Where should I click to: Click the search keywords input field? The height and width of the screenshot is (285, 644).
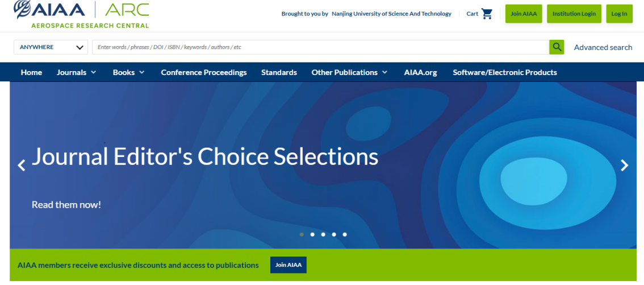tap(320, 47)
